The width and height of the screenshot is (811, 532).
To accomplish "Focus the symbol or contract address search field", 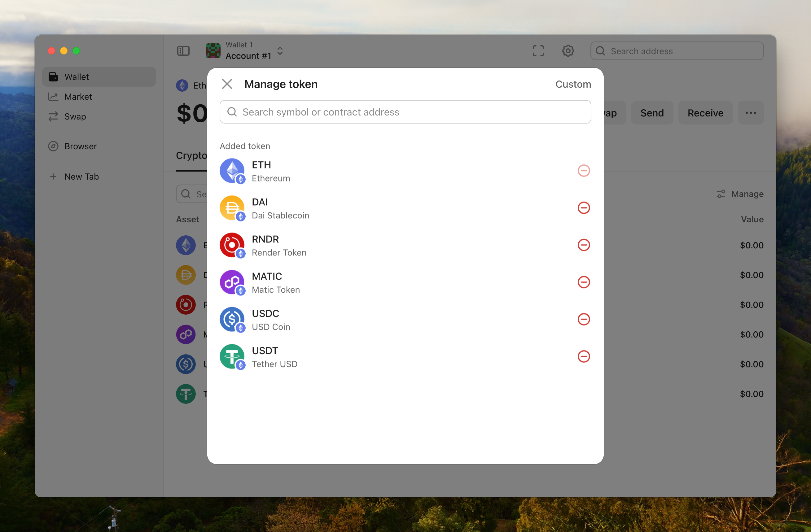I will [x=405, y=112].
